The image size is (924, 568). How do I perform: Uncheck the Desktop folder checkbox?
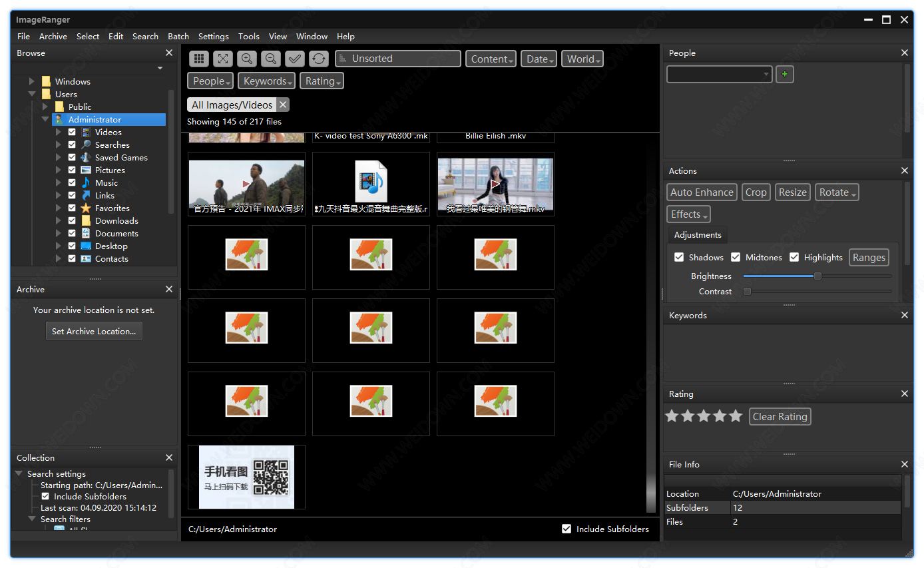pos(72,246)
